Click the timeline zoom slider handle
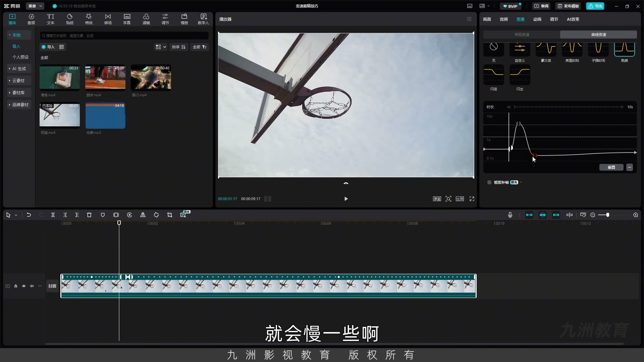The width and height of the screenshot is (644, 362). point(608,215)
